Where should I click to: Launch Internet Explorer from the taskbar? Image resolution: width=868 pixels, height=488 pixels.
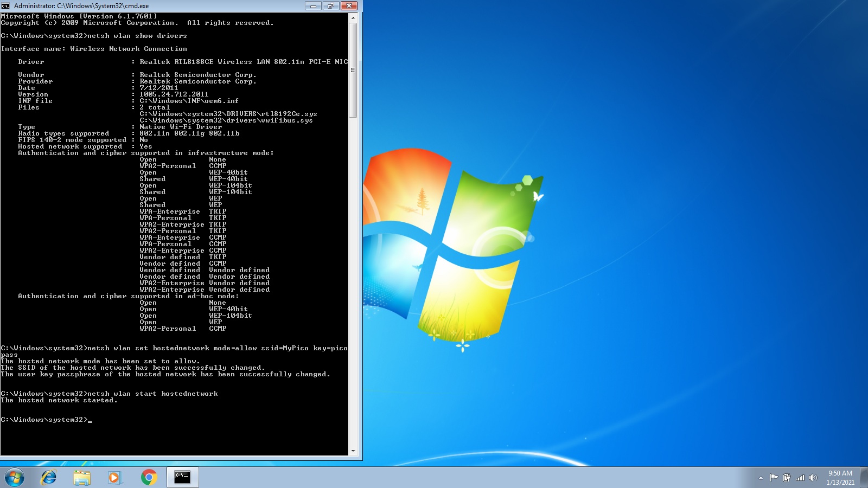[50, 477]
